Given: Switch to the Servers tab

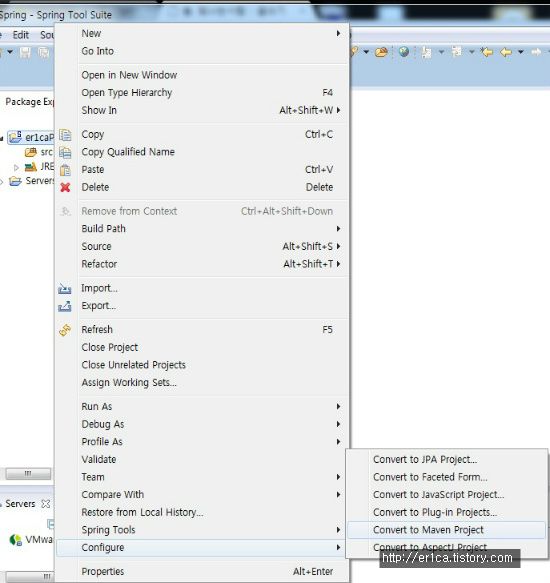Looking at the screenshot, I should click(20, 504).
